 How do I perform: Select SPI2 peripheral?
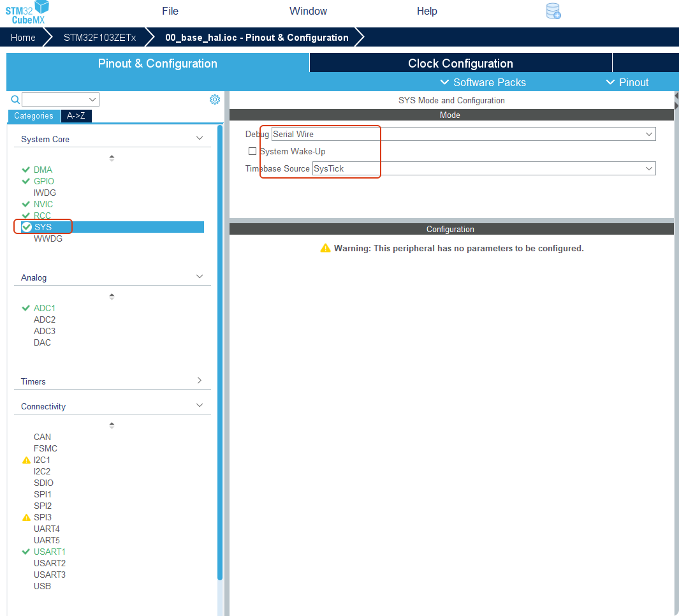(x=43, y=506)
